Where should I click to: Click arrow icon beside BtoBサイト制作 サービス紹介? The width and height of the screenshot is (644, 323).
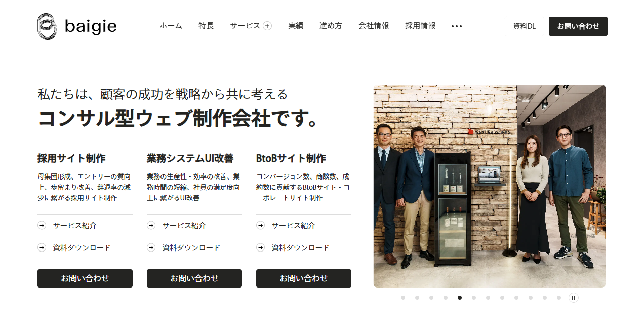point(260,226)
